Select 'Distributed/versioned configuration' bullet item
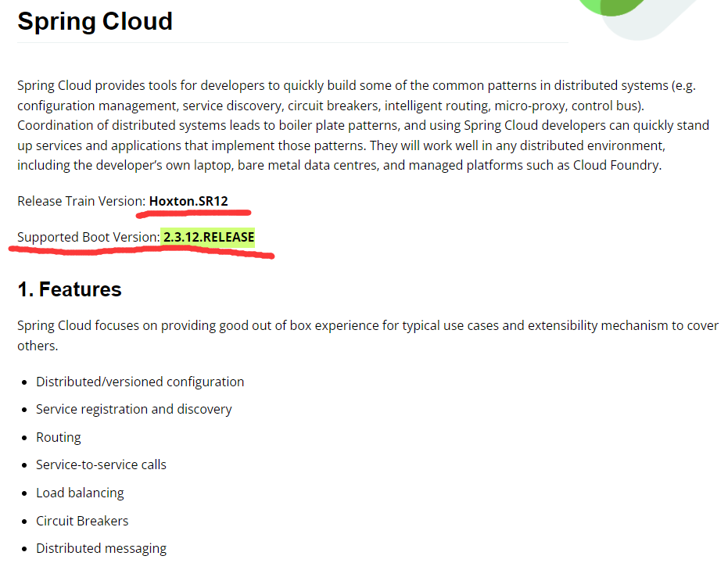The image size is (728, 563). pos(140,382)
